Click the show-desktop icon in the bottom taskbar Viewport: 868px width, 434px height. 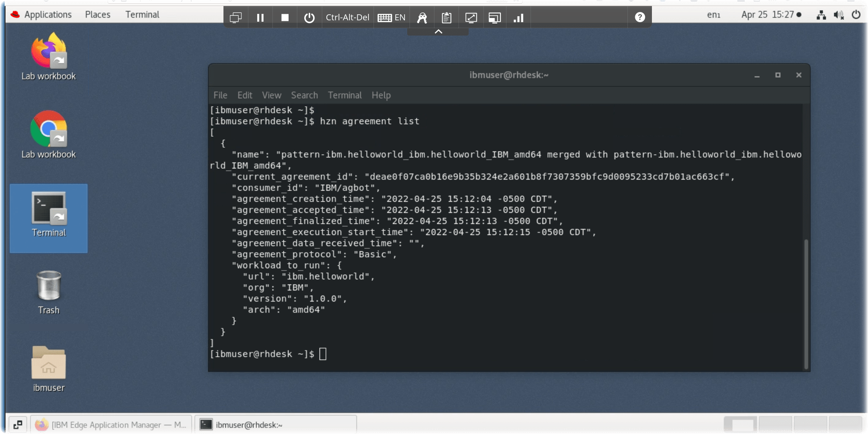pyautogui.click(x=18, y=424)
